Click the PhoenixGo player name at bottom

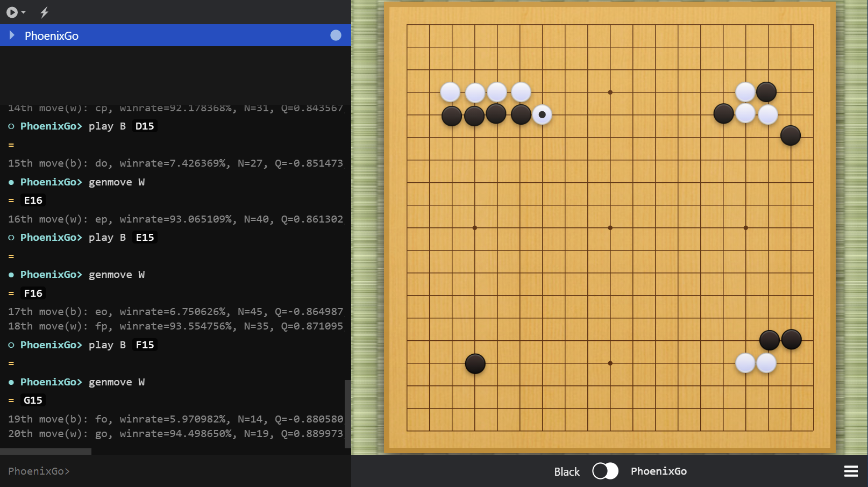click(x=659, y=471)
